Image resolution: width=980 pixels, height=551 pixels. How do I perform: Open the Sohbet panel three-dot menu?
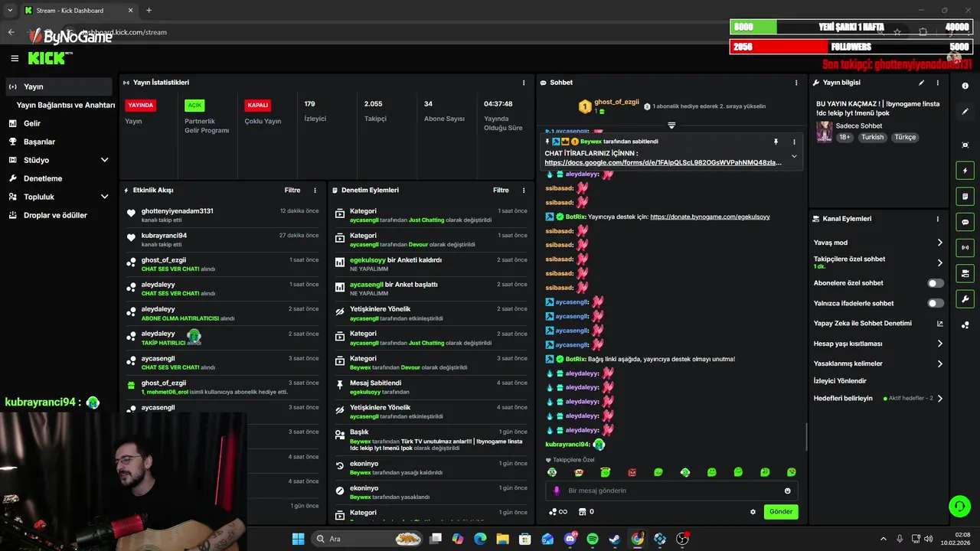coord(796,83)
